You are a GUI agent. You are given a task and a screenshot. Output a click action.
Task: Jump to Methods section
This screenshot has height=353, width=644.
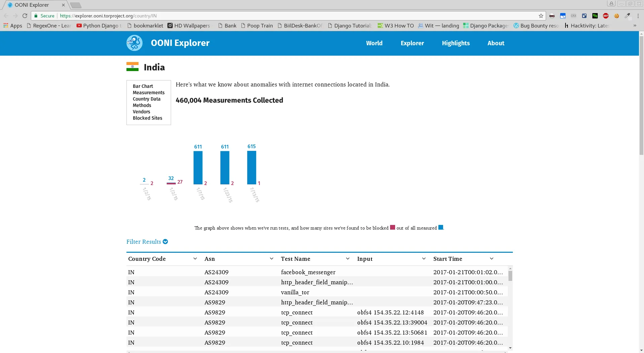click(142, 105)
